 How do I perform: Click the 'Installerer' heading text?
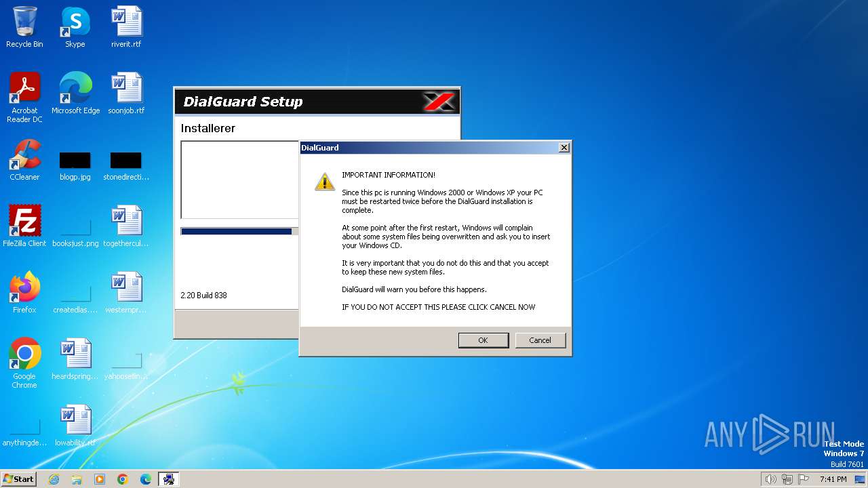[x=208, y=128]
